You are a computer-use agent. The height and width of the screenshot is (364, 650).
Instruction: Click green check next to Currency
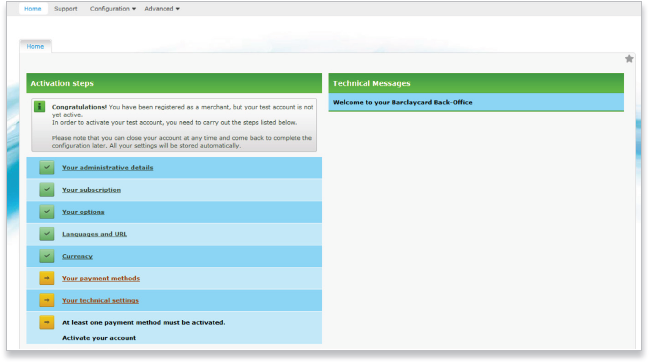(x=47, y=256)
